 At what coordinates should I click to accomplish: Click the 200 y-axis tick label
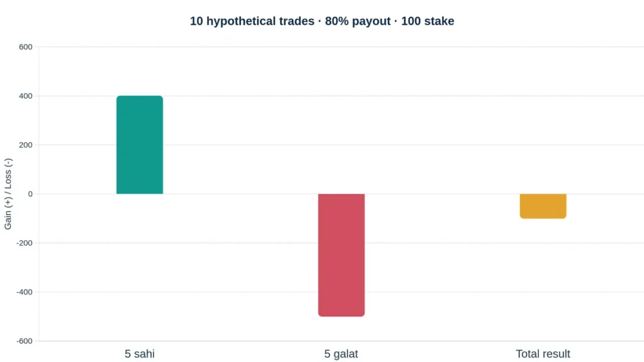tap(25, 145)
